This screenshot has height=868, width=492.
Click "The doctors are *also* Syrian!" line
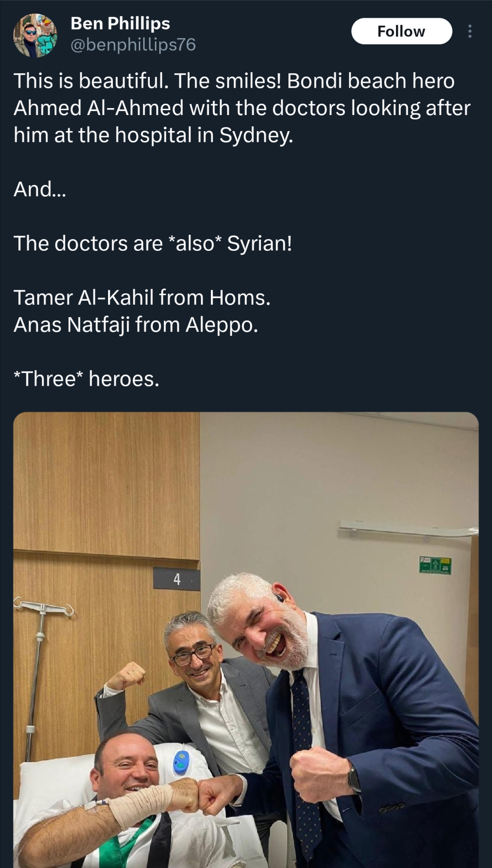(x=153, y=243)
